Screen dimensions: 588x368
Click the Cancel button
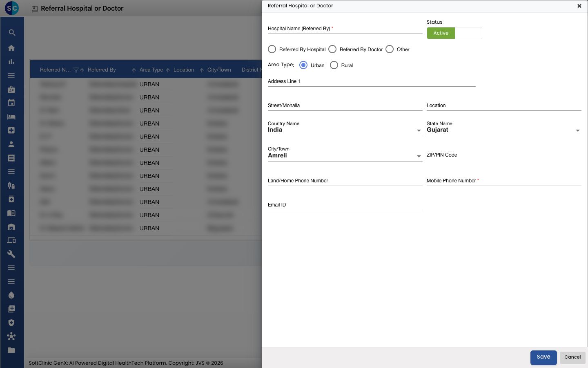point(572,357)
